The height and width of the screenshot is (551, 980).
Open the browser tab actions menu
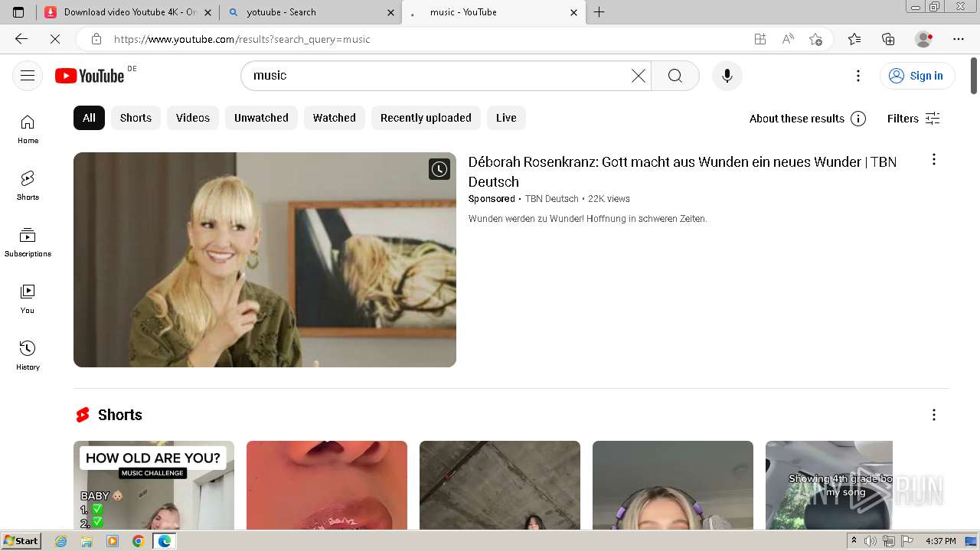(18, 12)
